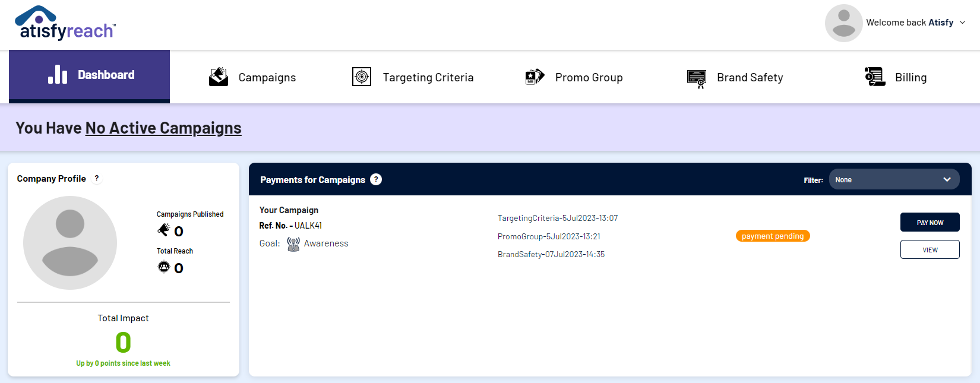Image resolution: width=980 pixels, height=383 pixels.
Task: Click the Billing invoice icon
Action: pyautogui.click(x=874, y=77)
